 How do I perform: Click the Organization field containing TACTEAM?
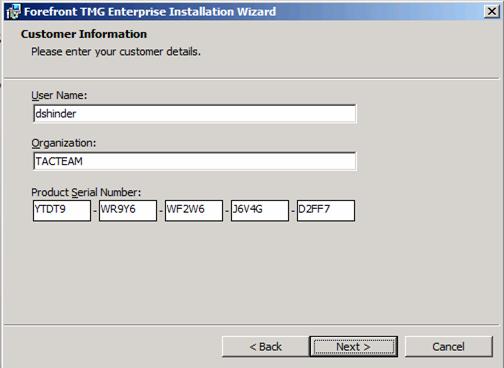tap(195, 161)
